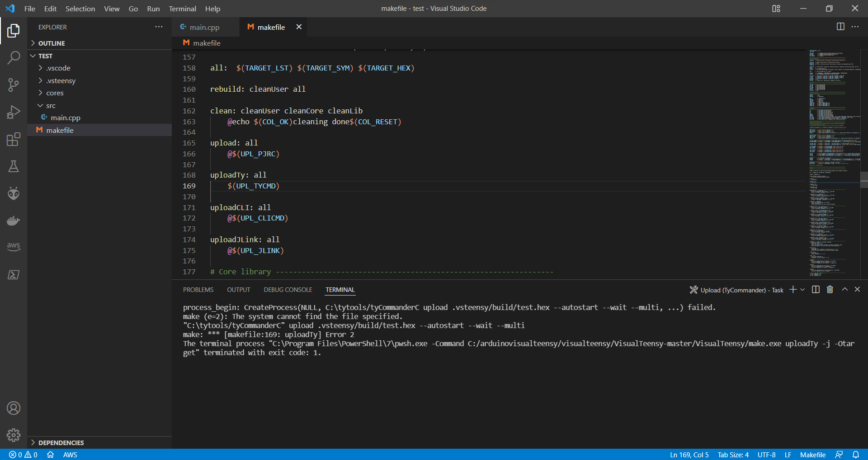Viewport: 868px width, 460px height.
Task: Split the terminal panel
Action: [x=815, y=289]
